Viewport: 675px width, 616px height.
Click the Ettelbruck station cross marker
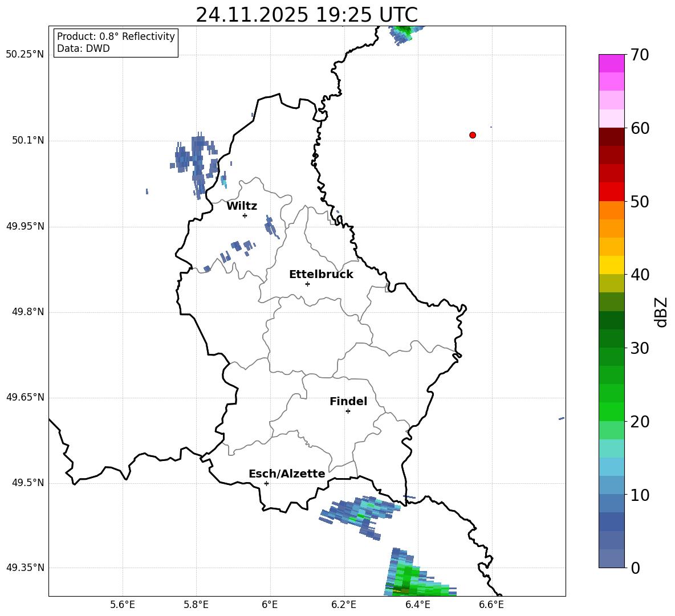coord(307,284)
